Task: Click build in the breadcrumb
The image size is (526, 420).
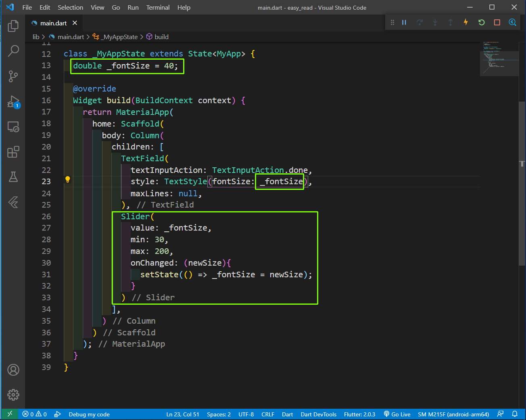Action: 161,37
